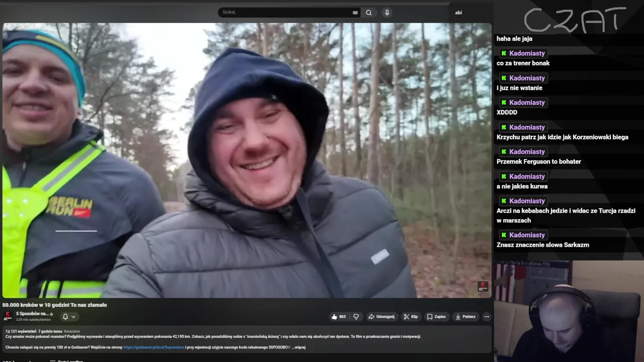Click the 2,29 mln subskrybentów subscriber count
Screen dimensions: 644x362
(33, 320)
